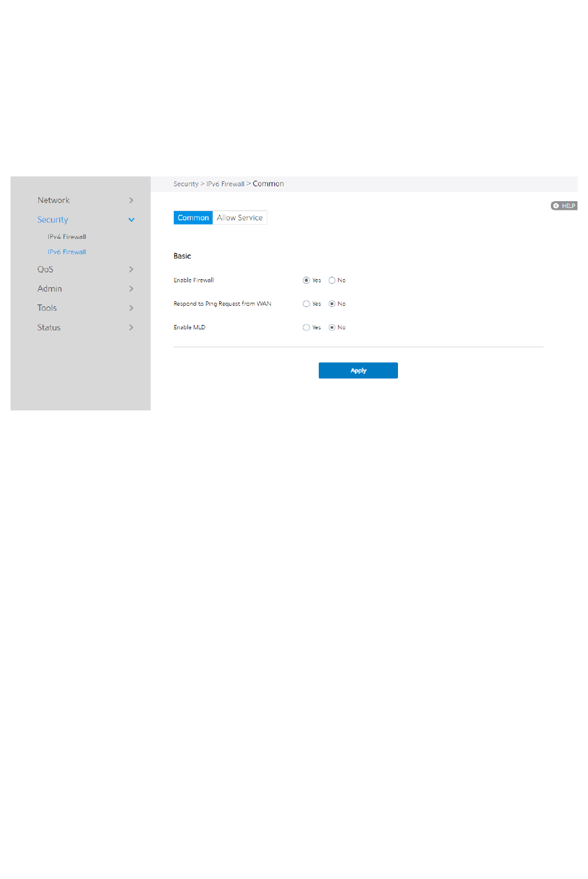The height and width of the screenshot is (879, 588).
Task: Click the Respond to Ping Request from WAN label
Action: pyautogui.click(x=222, y=304)
